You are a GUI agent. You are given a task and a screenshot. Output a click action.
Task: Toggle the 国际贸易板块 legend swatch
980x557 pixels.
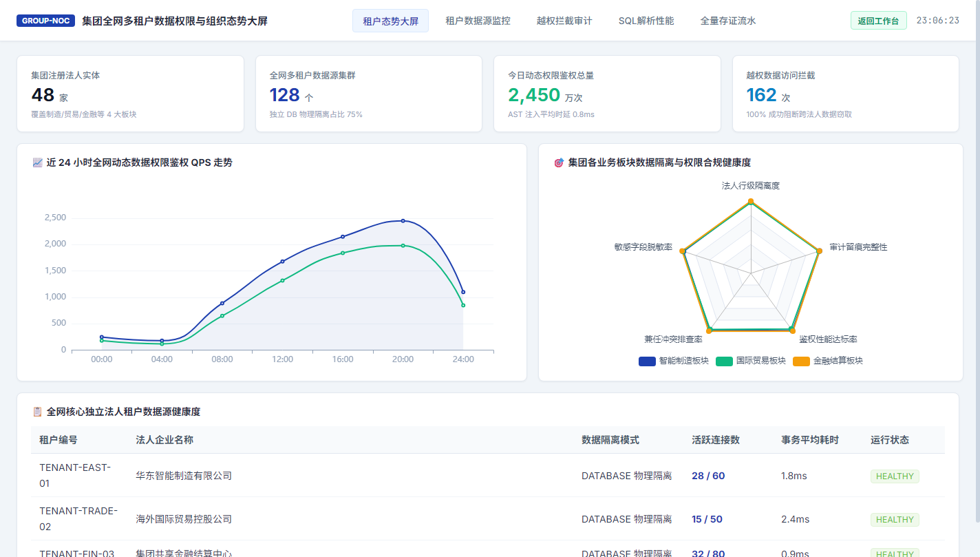pos(724,361)
